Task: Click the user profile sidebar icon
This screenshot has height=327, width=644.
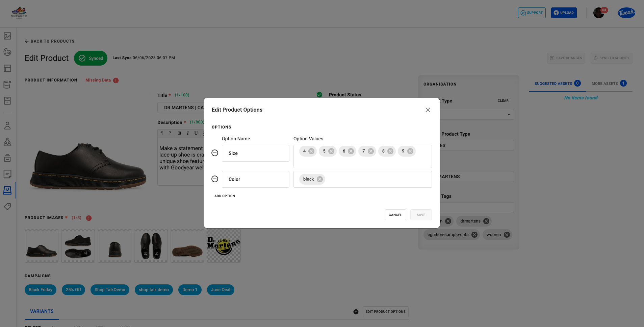Action: tap(7, 125)
